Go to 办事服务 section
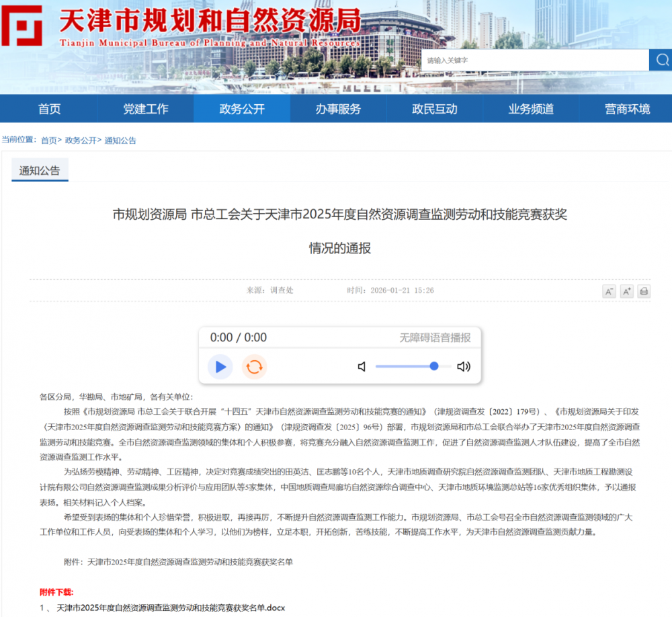 click(x=338, y=109)
